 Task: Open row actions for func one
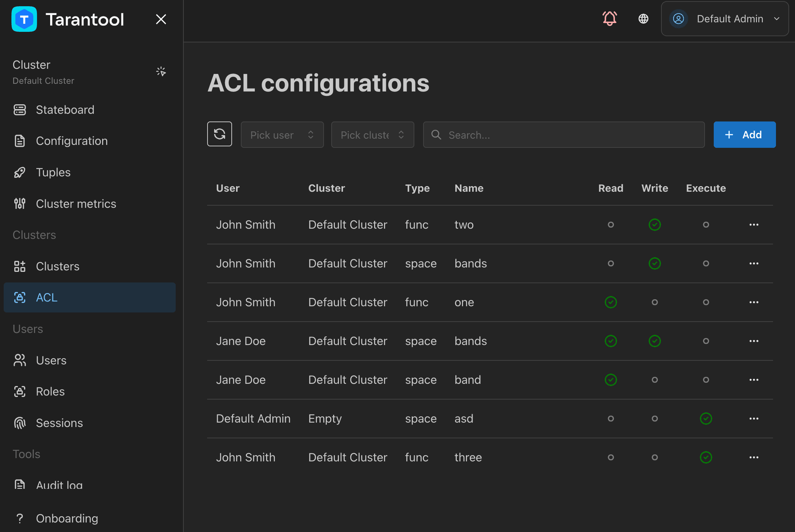[754, 302]
